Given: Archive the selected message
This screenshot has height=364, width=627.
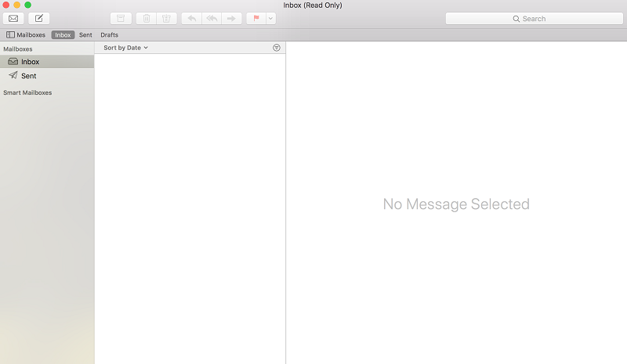Looking at the screenshot, I should (x=121, y=18).
